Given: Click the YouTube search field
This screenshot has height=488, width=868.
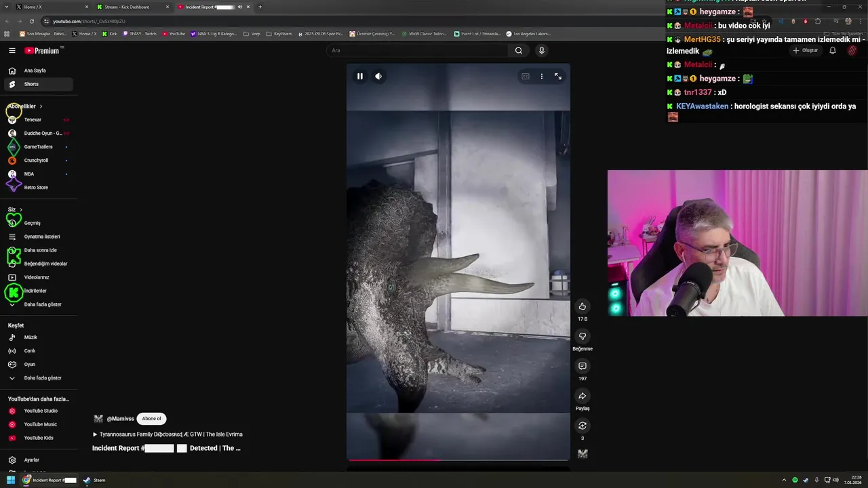Looking at the screenshot, I should click(417, 50).
